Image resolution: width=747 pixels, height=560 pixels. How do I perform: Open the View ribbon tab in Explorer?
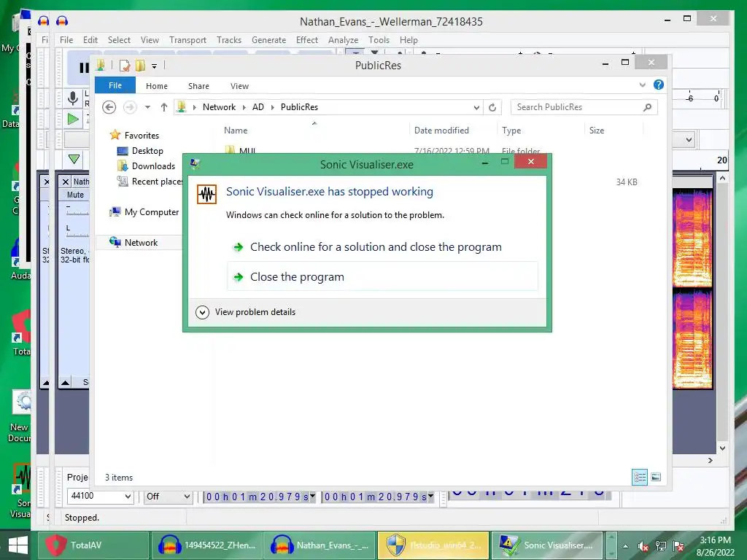239,86
